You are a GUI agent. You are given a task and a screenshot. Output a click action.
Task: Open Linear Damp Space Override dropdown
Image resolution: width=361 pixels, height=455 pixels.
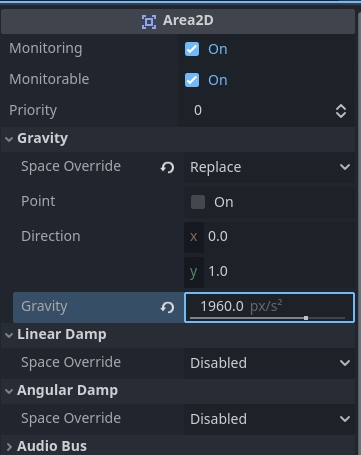(x=269, y=363)
